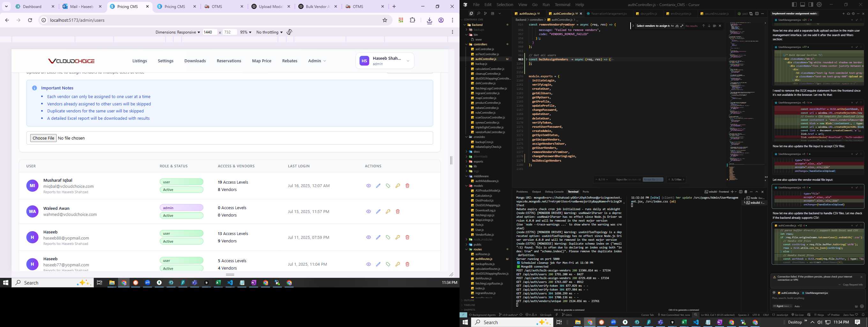Kill terminal with trash icon in Cursor
Image resolution: width=868 pixels, height=327 pixels.
746,192
